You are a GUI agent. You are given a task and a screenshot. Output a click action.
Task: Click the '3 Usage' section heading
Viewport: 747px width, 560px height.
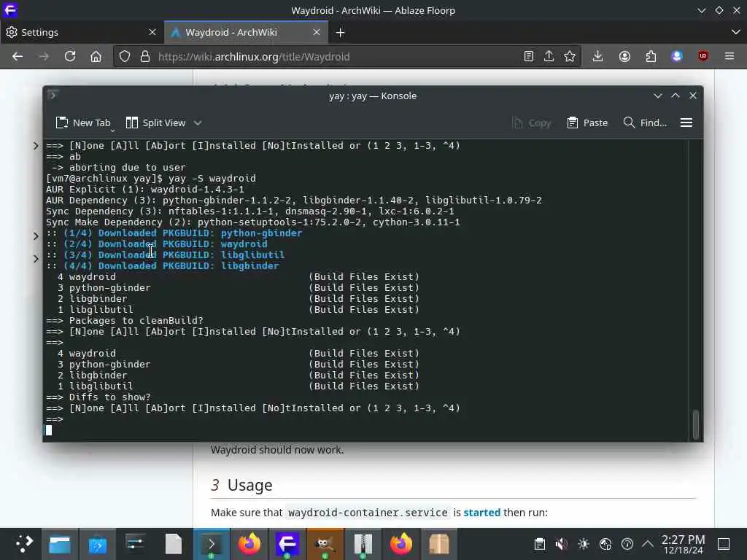pos(242,485)
